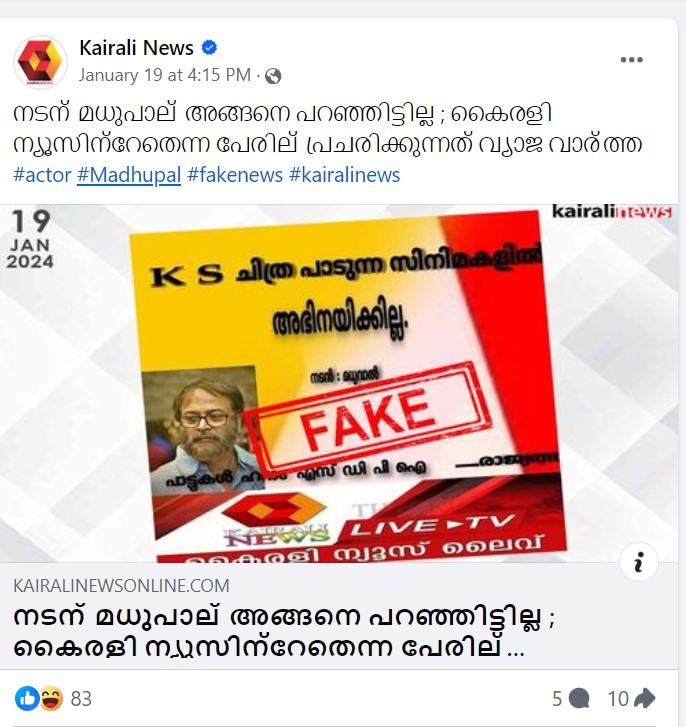Open the three-dot post options menu

pyautogui.click(x=631, y=60)
